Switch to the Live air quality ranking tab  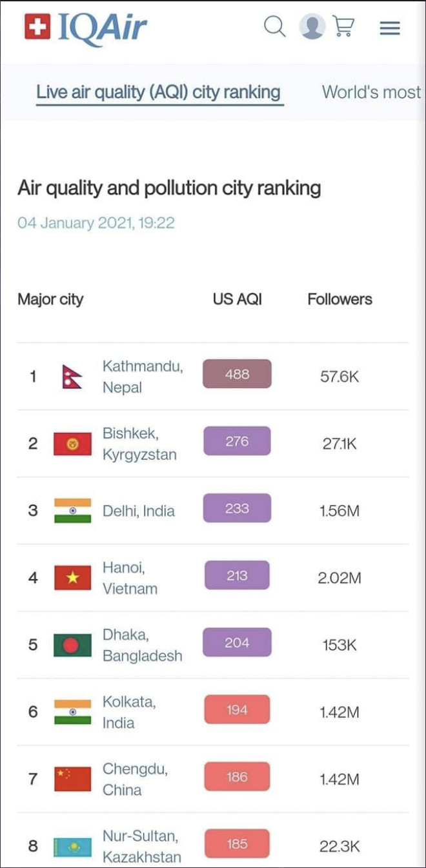click(159, 92)
